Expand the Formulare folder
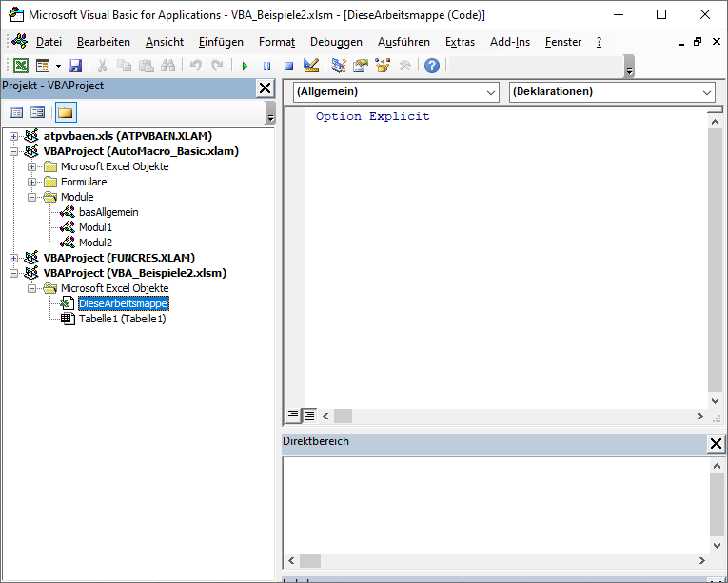Viewport: 728px width, 583px height. (31, 182)
